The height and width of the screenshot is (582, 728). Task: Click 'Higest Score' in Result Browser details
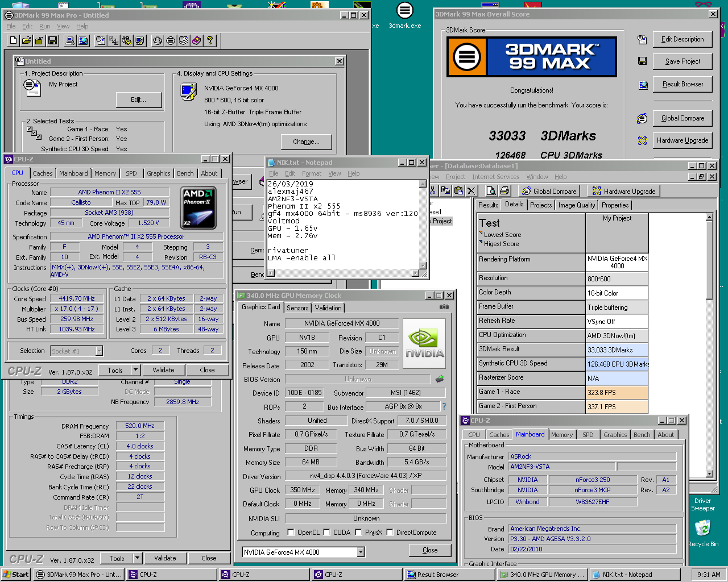[501, 244]
